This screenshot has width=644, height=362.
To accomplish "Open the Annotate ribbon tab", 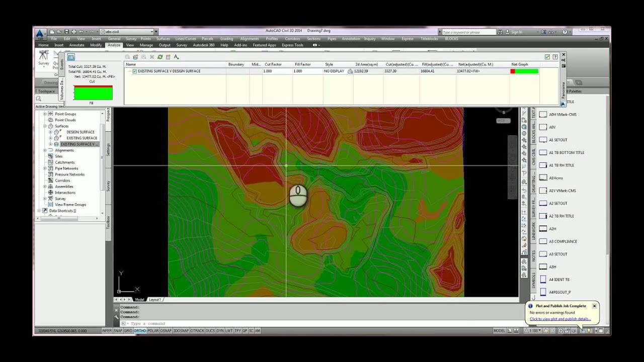I will (x=76, y=45).
